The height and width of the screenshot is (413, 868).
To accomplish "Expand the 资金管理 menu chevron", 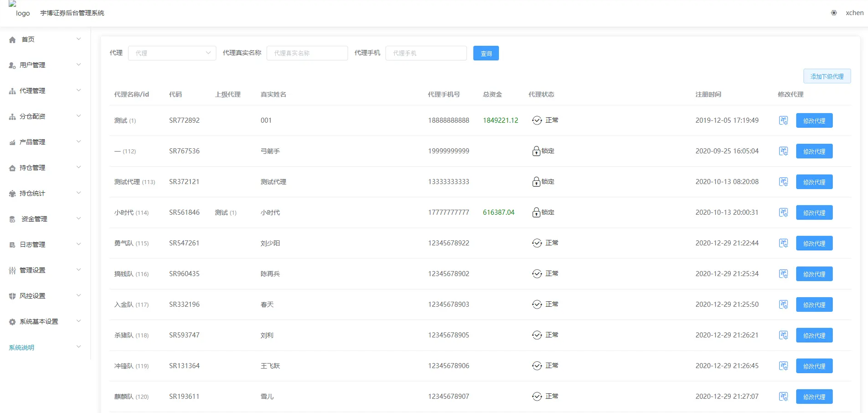I will [x=79, y=218].
